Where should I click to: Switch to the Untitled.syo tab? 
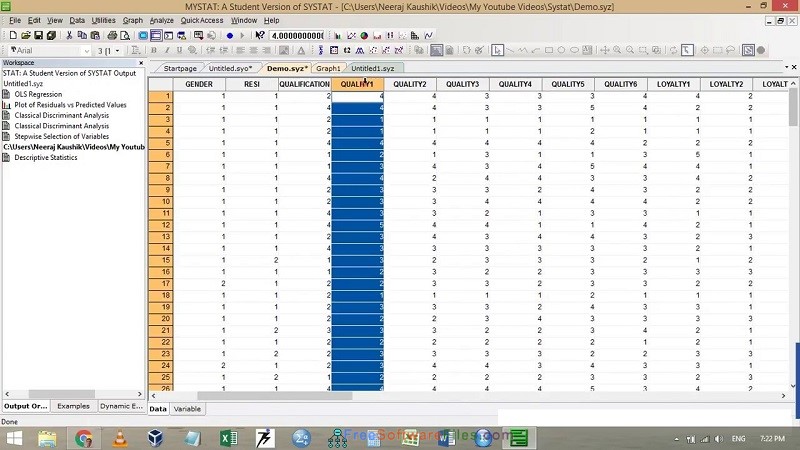[231, 68]
